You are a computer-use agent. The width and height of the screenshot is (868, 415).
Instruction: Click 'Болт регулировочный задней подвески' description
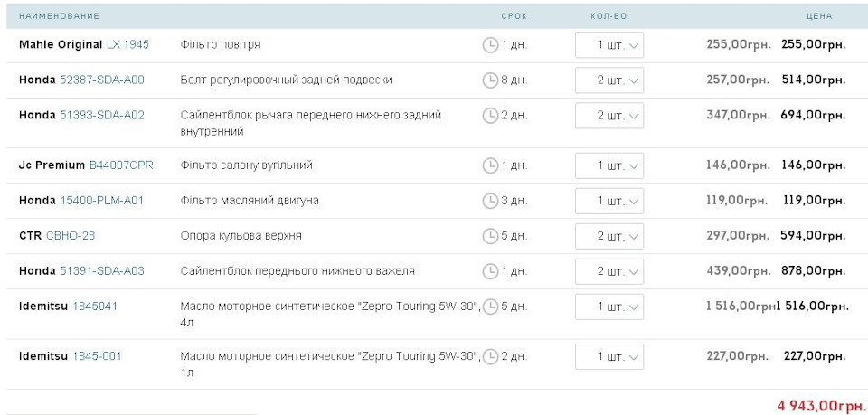287,80
